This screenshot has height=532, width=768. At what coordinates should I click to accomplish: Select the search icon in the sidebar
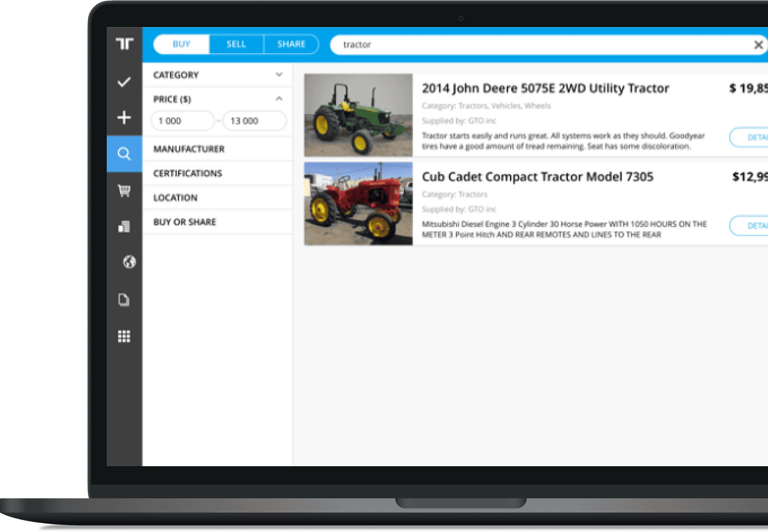click(123, 154)
